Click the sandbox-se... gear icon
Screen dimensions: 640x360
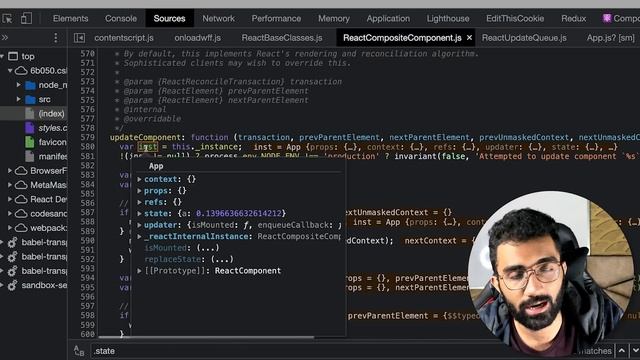pyautogui.click(x=12, y=285)
